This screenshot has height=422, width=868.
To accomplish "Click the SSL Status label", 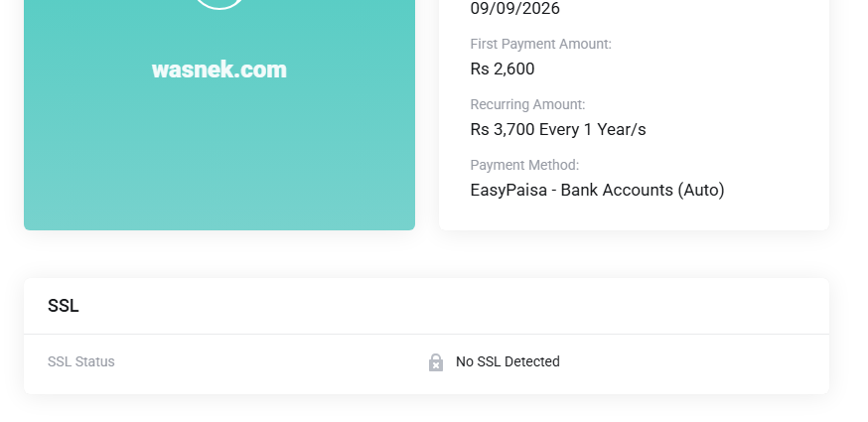I will pyautogui.click(x=81, y=361).
